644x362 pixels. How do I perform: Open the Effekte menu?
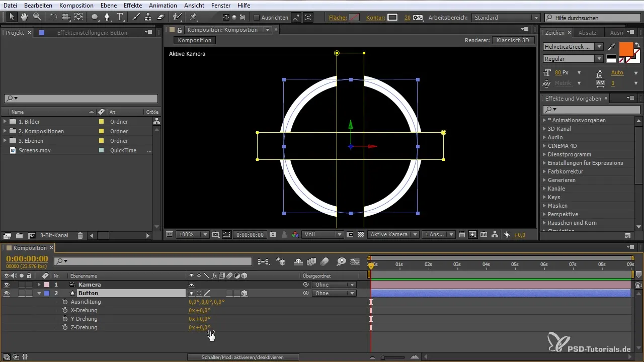point(133,5)
